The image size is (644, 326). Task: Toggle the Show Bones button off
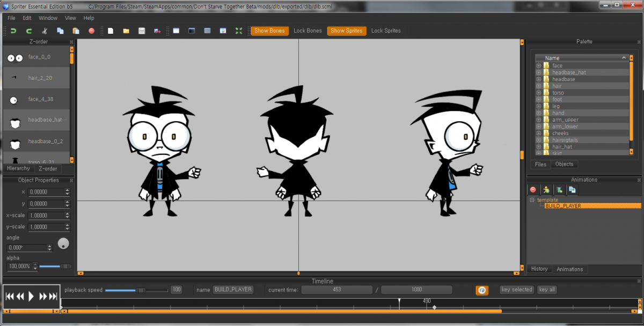click(269, 31)
